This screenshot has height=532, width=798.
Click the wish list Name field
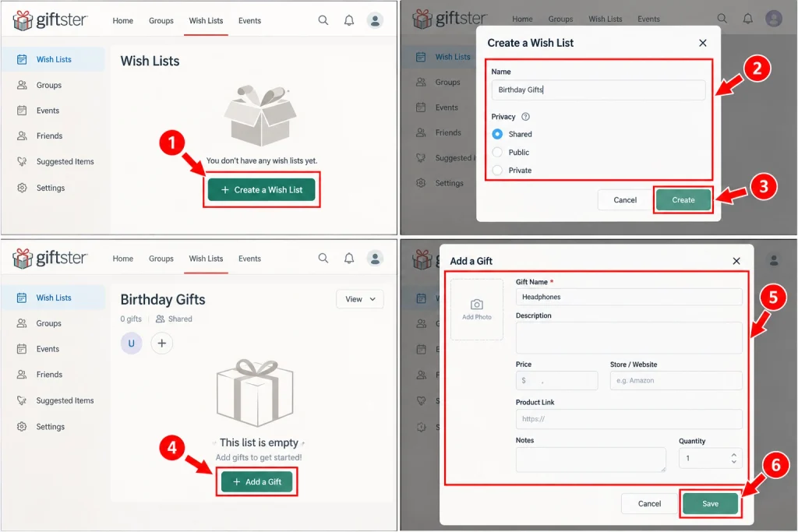[598, 90]
